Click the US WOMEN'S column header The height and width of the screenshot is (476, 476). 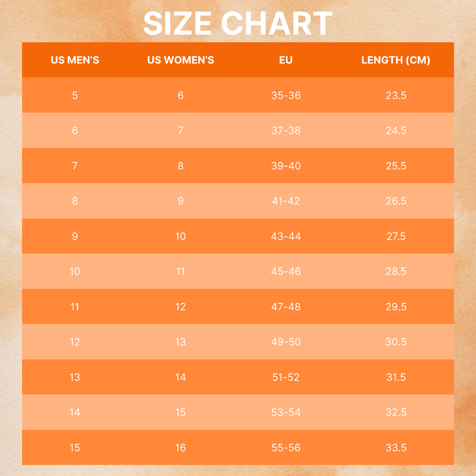180,60
